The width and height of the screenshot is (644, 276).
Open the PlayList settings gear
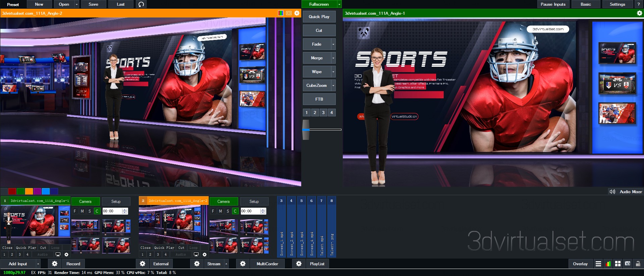pos(299,264)
